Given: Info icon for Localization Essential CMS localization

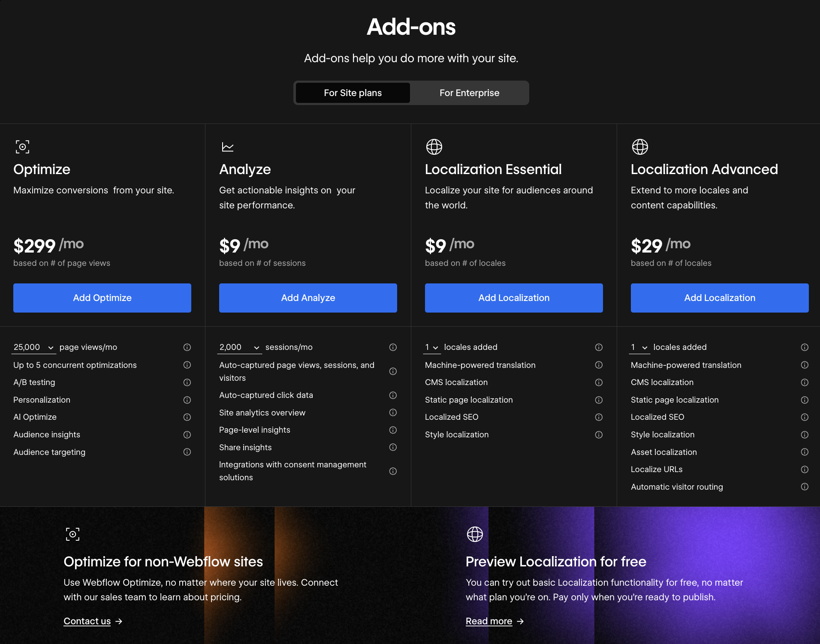Looking at the screenshot, I should 599,382.
